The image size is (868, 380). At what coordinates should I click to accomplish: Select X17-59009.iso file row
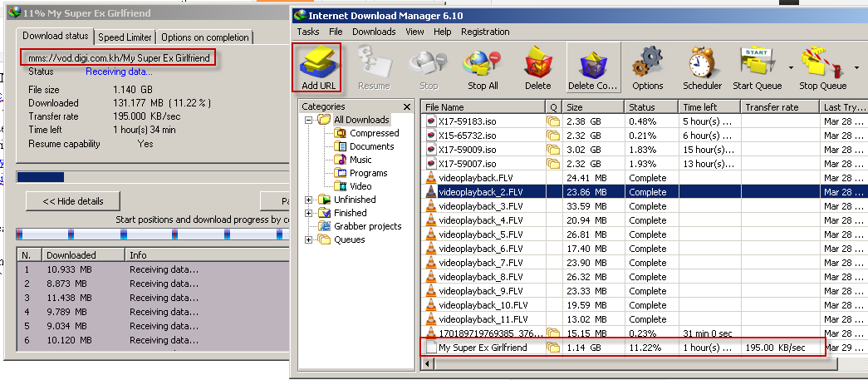[645, 150]
